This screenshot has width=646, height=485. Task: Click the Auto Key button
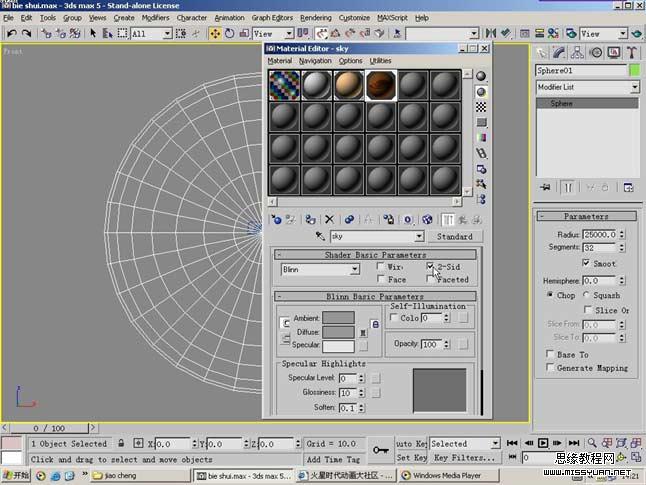(x=411, y=443)
